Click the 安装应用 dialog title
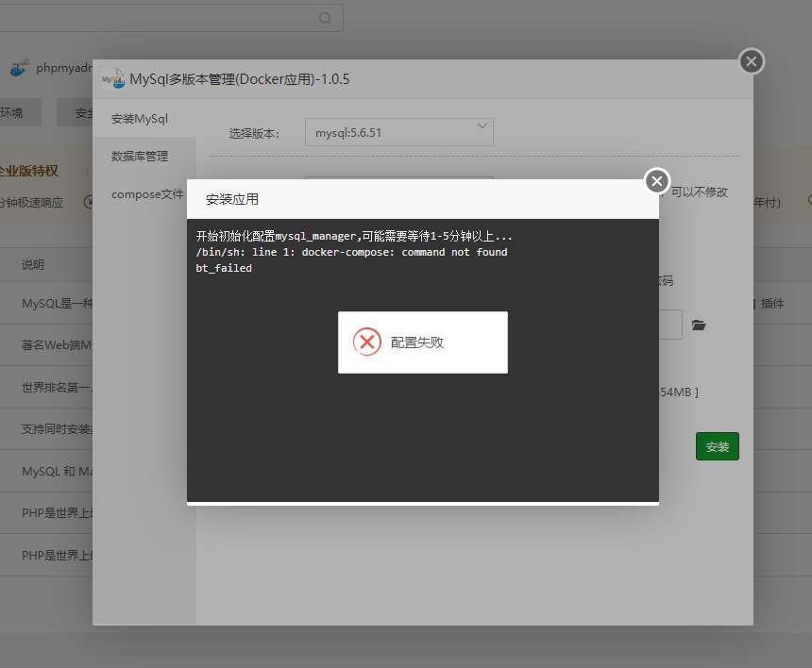This screenshot has height=668, width=812. (x=232, y=199)
